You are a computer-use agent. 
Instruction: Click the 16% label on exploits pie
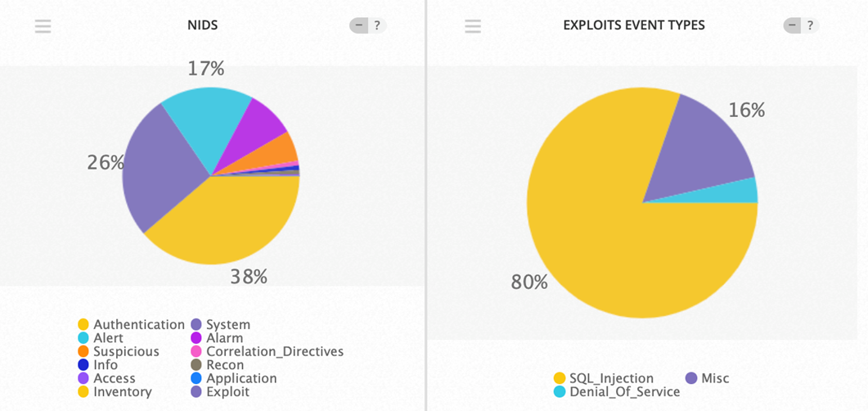tap(747, 111)
